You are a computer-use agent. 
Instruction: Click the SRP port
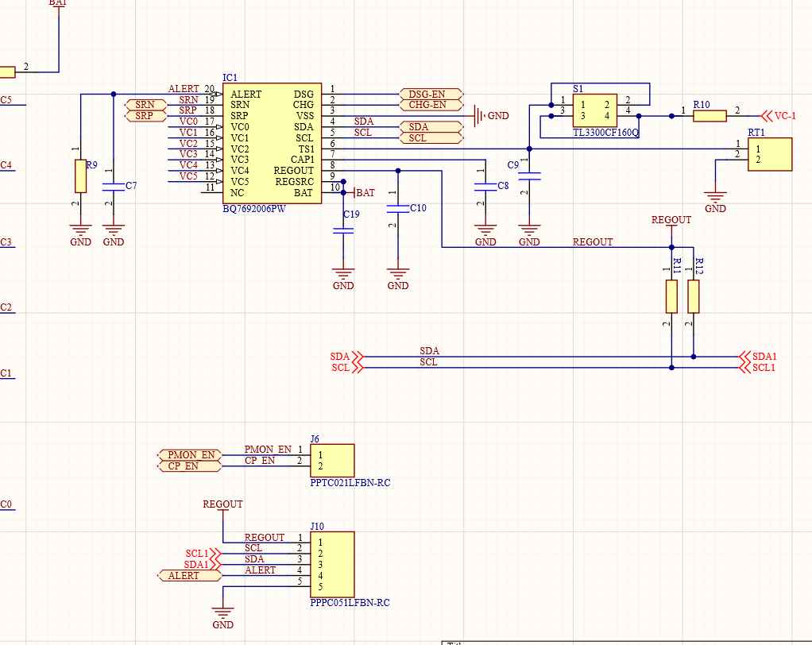[x=146, y=116]
